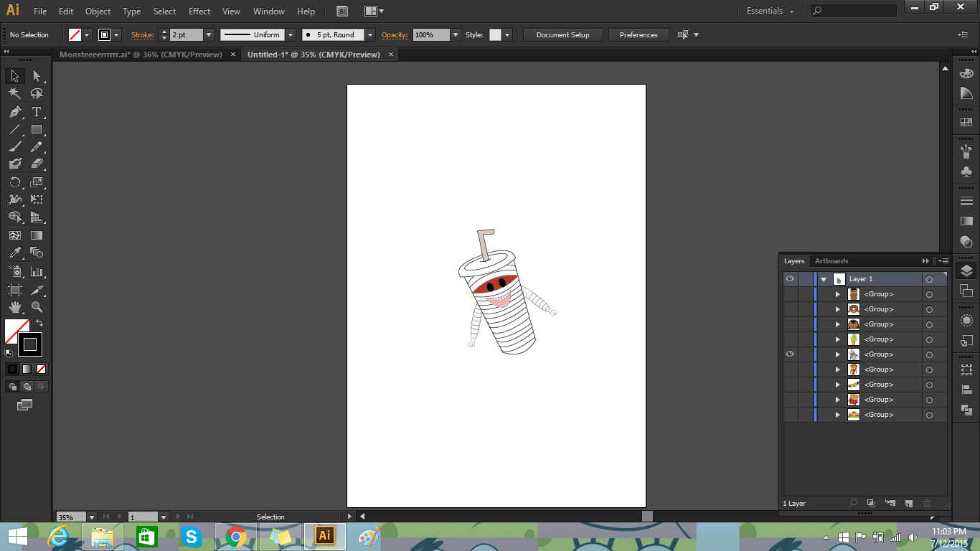
Task: Select the Hand tool
Action: [14, 307]
